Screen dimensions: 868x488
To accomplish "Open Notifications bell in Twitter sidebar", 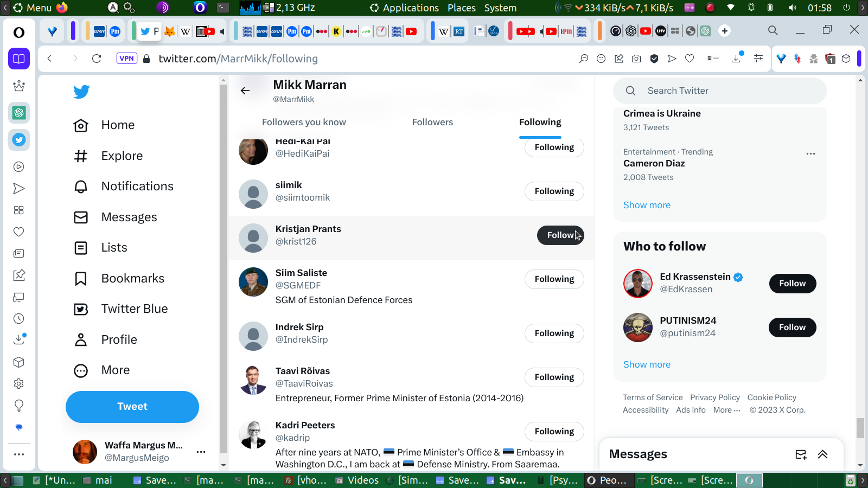I will coord(123,187).
